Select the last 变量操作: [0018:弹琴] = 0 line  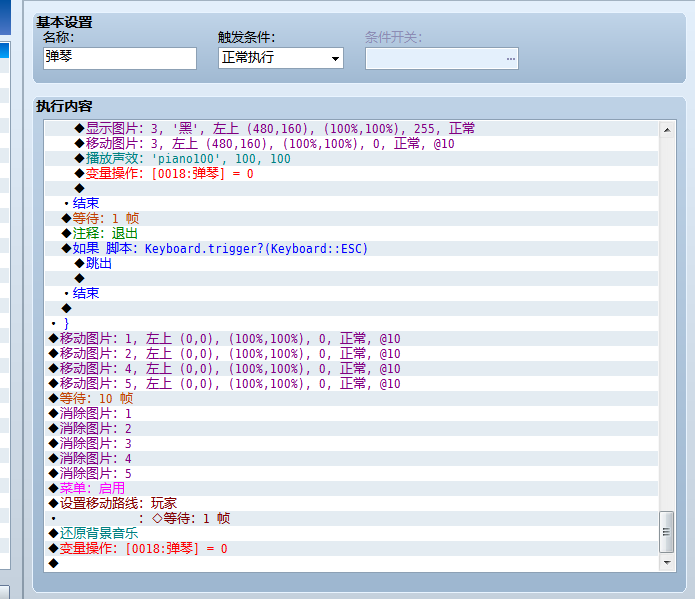[x=351, y=549]
